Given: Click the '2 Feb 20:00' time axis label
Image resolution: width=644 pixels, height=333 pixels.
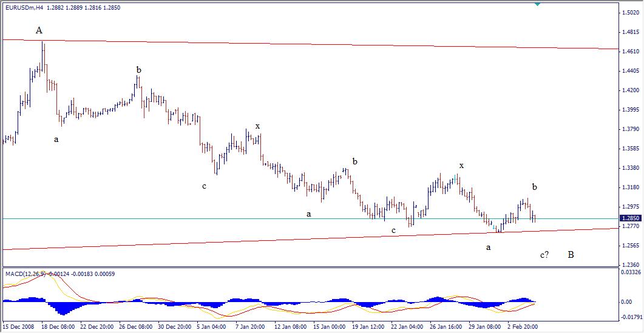Looking at the screenshot, I should click(523, 327).
